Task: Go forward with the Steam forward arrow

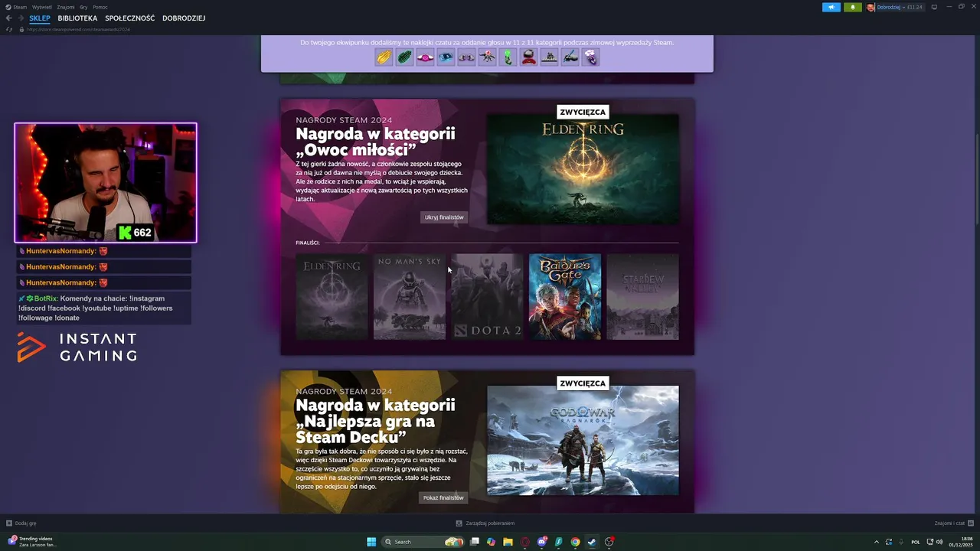Action: [21, 18]
